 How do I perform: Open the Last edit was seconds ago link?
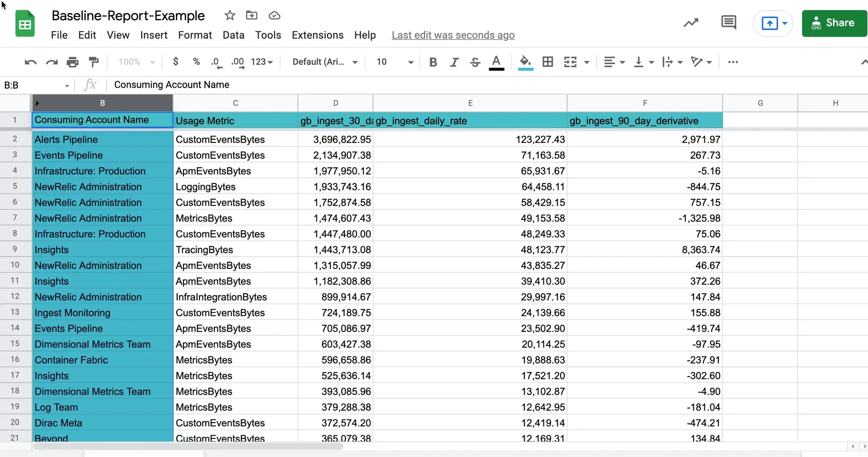click(453, 35)
